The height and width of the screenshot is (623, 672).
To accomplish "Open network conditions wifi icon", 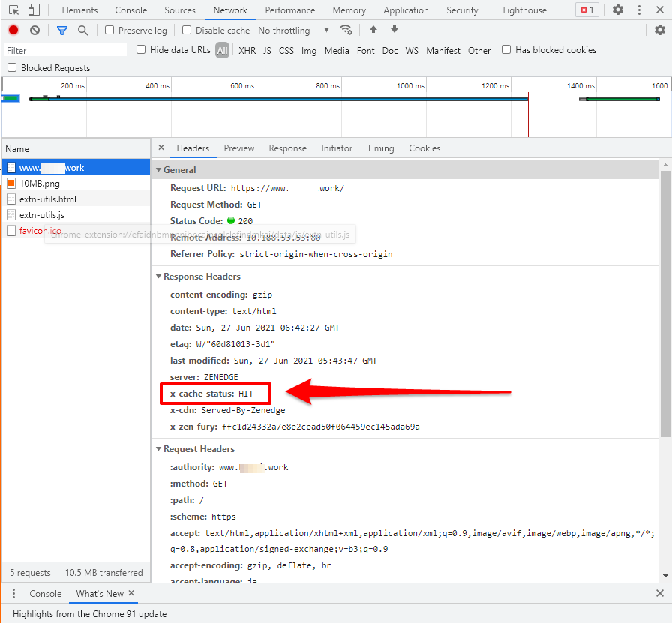I will tap(346, 30).
